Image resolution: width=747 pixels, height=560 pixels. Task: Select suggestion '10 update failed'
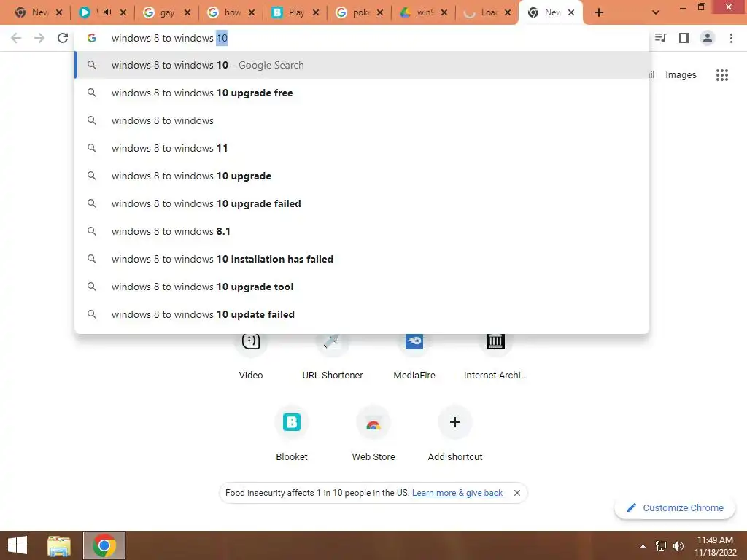[x=362, y=314]
